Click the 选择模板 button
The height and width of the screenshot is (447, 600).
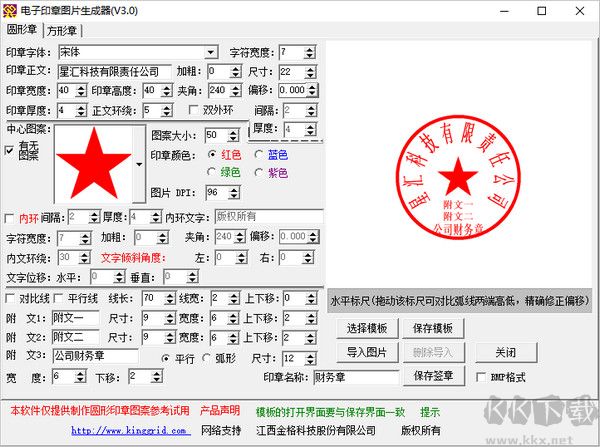click(x=367, y=328)
